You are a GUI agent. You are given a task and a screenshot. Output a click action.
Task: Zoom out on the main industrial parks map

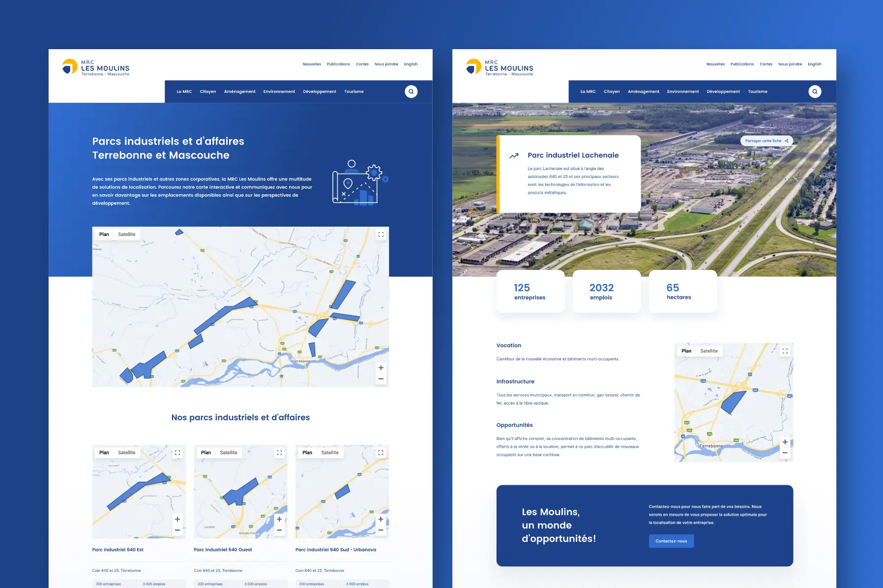click(381, 379)
